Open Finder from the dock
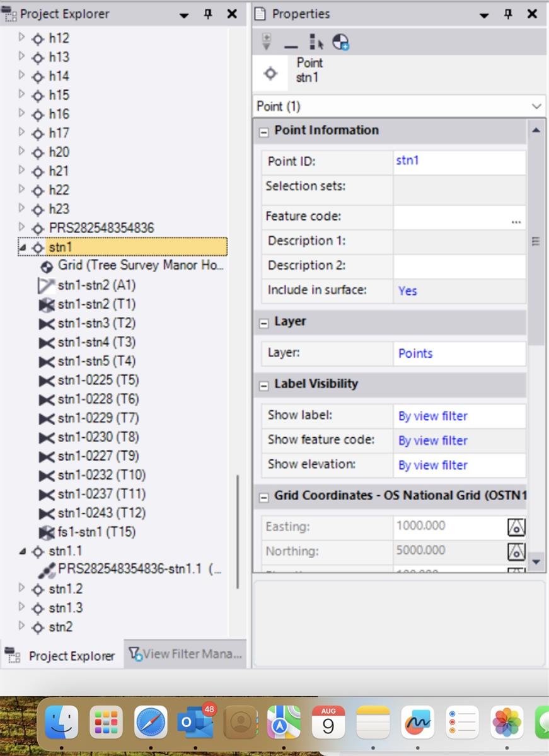The image size is (549, 756). point(62,722)
